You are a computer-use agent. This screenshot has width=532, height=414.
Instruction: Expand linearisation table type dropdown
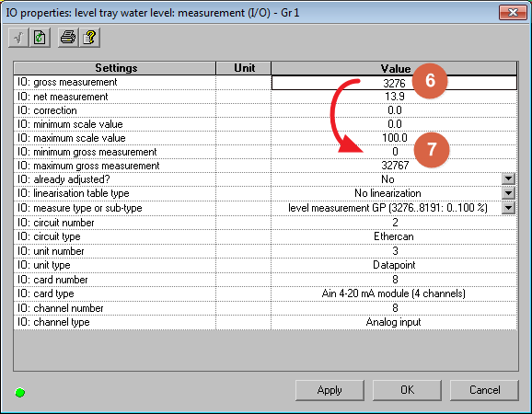point(508,193)
